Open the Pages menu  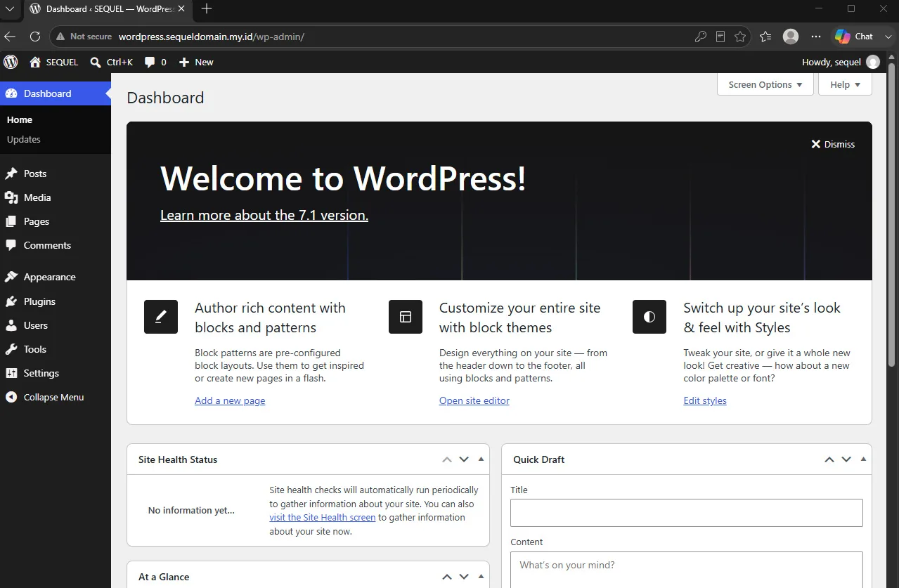(x=56, y=221)
